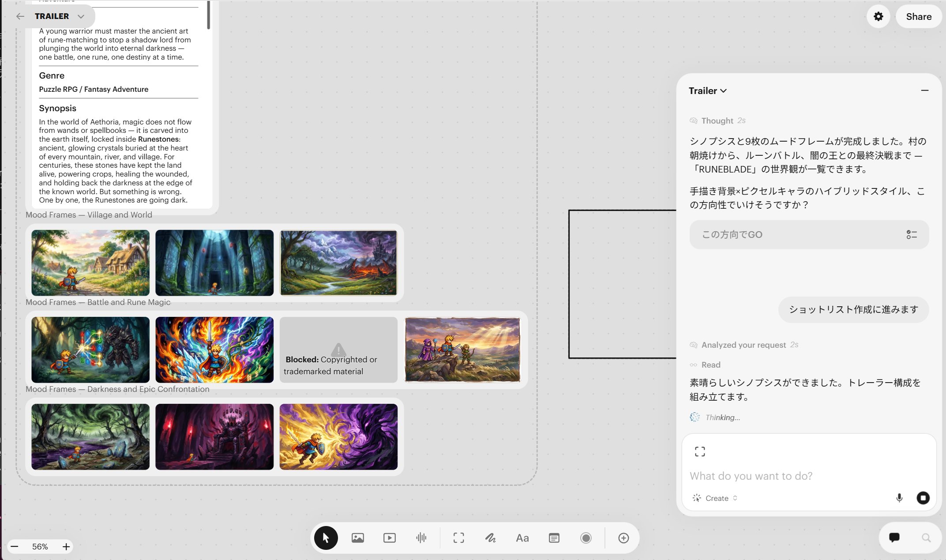Click the note card tool icon
The height and width of the screenshot is (560, 946).
pos(554,537)
